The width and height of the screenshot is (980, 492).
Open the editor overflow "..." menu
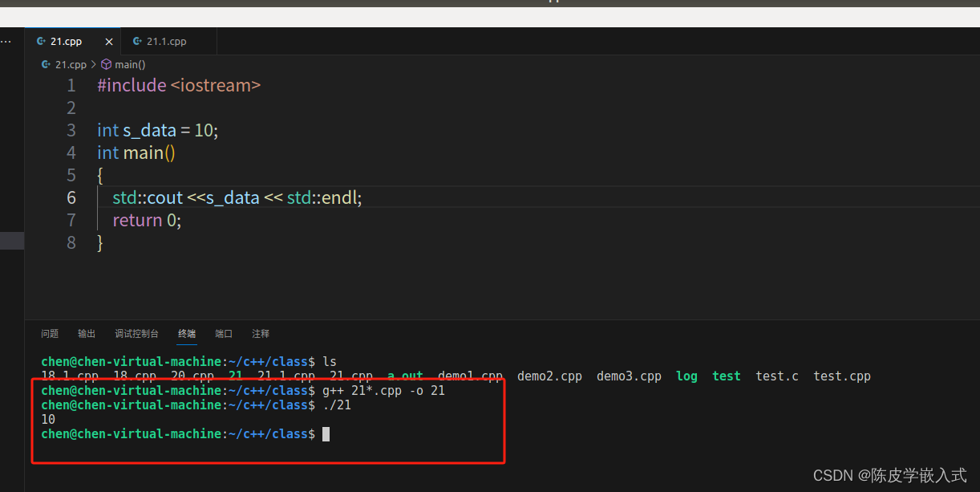tap(6, 41)
